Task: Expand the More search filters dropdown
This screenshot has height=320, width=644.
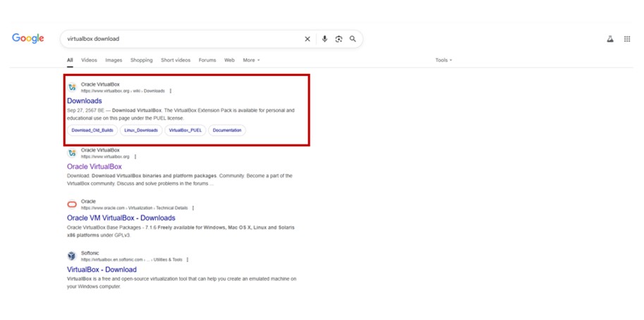Action: (251, 61)
